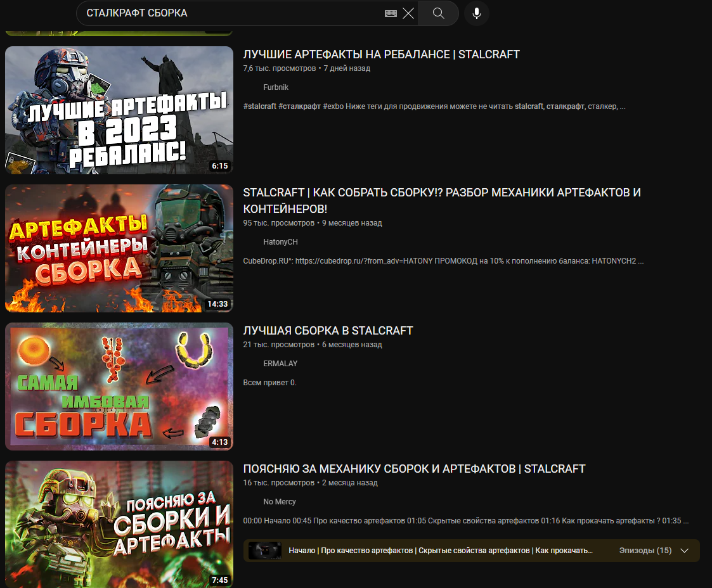Open the virtual keyboard icon in search box
This screenshot has width=712, height=588.
[x=391, y=13]
